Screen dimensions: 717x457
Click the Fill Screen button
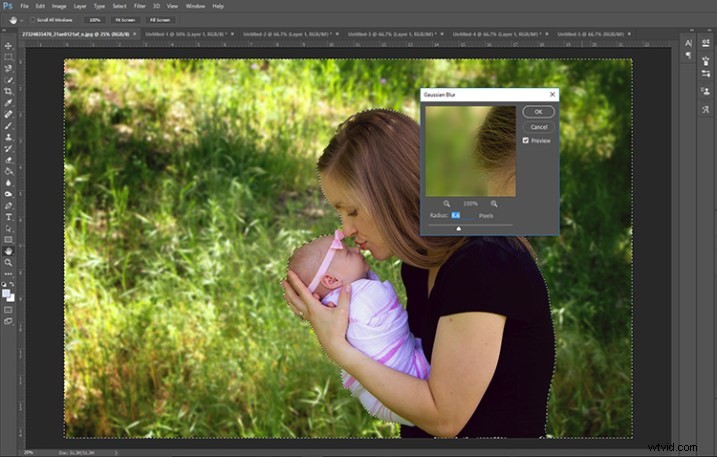pos(160,20)
